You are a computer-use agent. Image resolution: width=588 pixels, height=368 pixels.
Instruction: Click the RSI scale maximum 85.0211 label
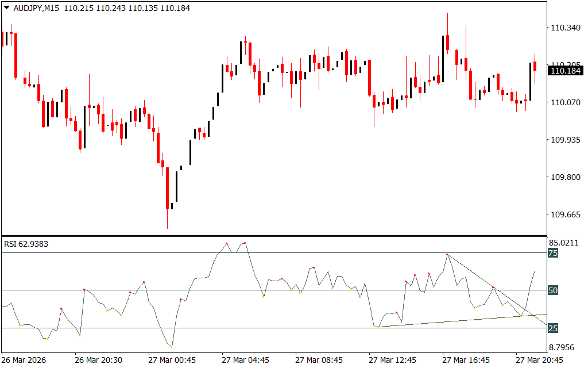566,242
